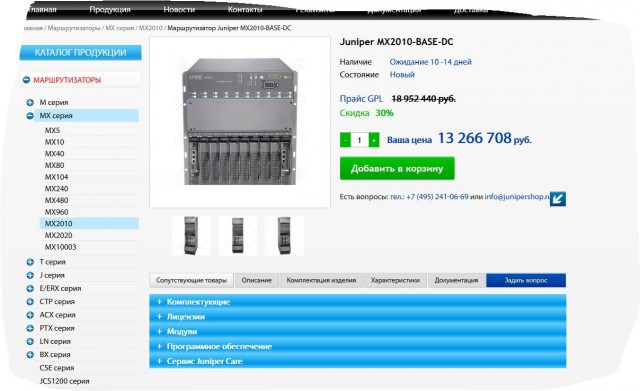Image resolution: width=640 pixels, height=391 pixels.
Task: View the second product thumbnail
Action: (238, 235)
